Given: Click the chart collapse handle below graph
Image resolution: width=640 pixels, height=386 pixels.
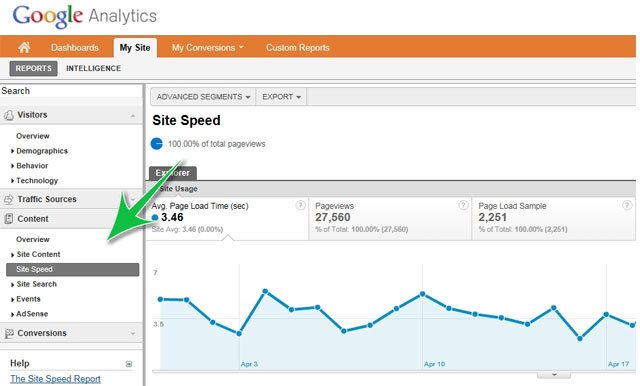Looking at the screenshot, I should [554, 375].
